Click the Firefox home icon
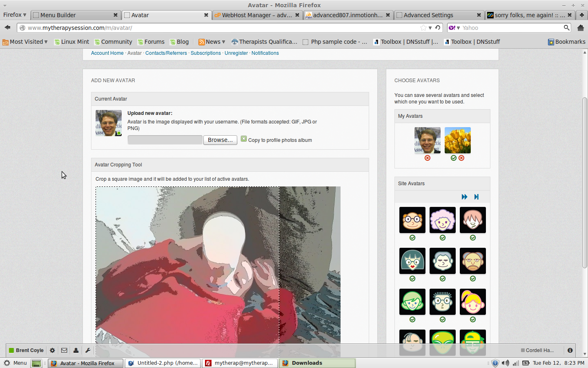588x368 pixels. click(x=580, y=28)
